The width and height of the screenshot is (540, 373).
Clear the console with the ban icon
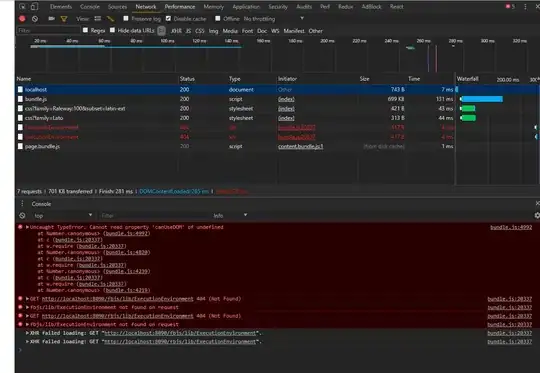[x=22, y=216]
